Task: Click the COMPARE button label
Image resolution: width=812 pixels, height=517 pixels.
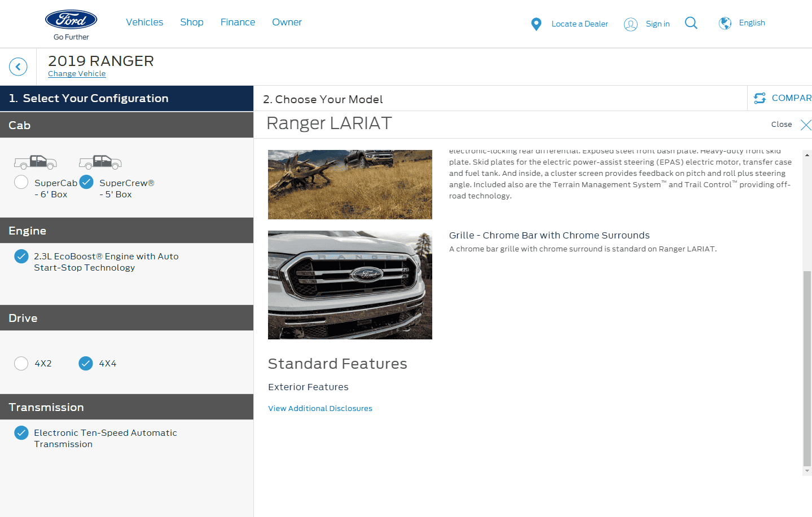Action: [x=792, y=98]
